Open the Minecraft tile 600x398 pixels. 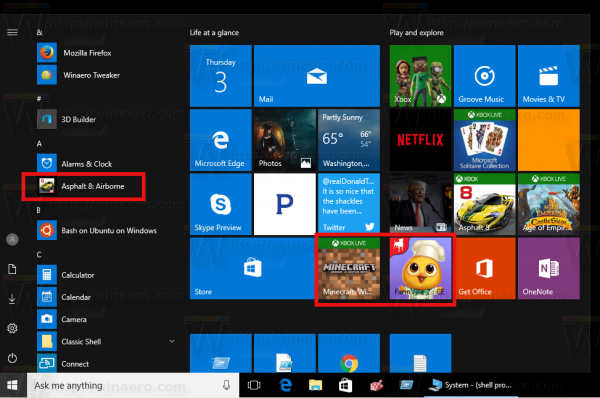click(x=349, y=268)
